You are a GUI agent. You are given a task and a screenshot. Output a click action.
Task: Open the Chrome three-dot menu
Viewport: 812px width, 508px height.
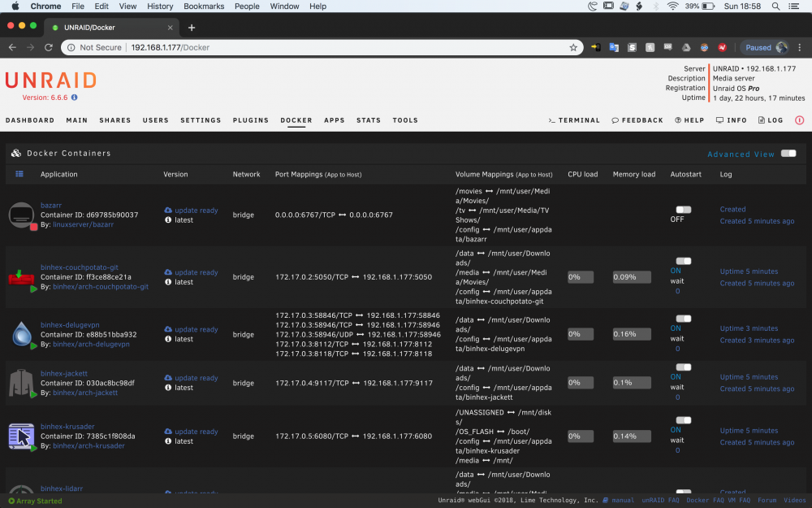click(x=800, y=48)
